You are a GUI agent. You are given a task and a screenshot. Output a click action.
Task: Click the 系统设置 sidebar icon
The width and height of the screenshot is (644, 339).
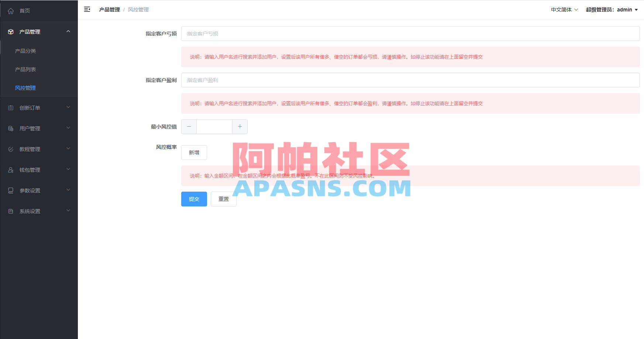pyautogui.click(x=11, y=211)
